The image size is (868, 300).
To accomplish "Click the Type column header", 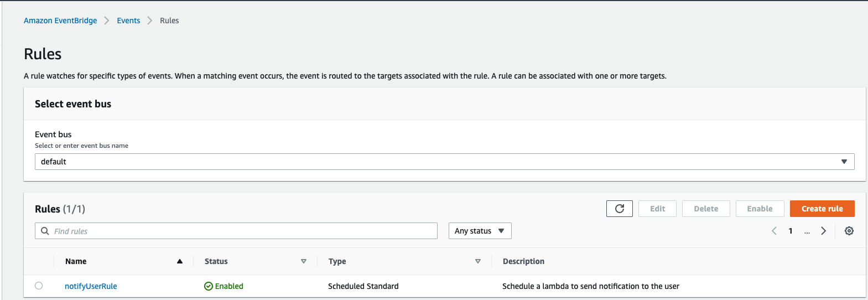I will pos(337,261).
